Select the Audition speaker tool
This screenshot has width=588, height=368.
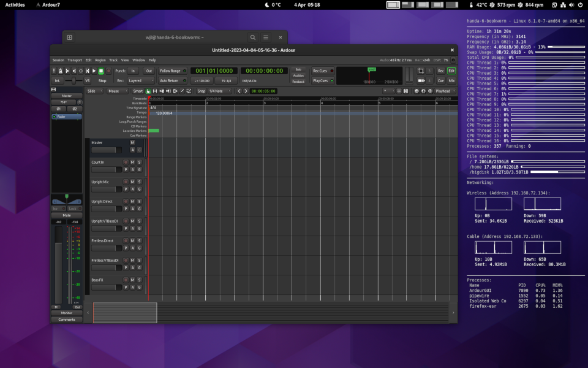[x=168, y=91]
